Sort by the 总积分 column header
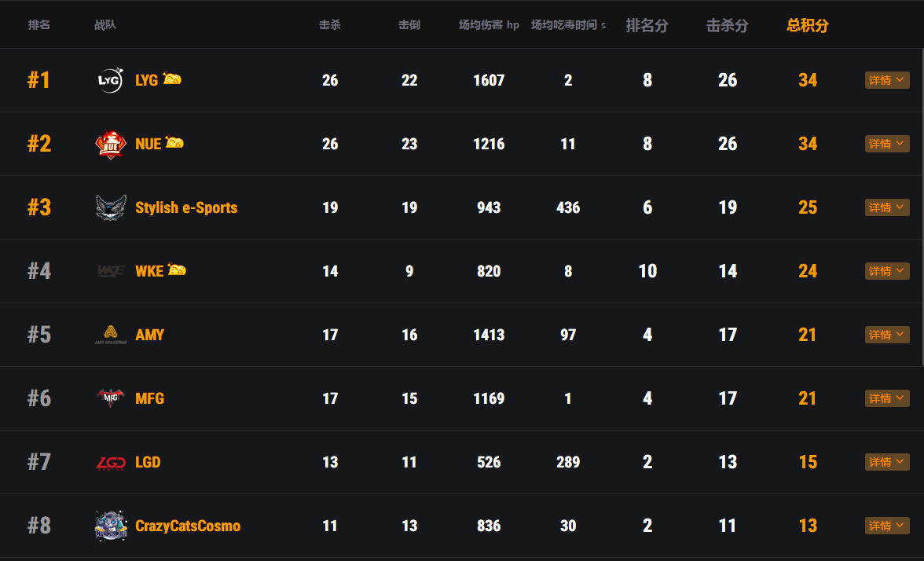Viewport: 924px width, 561px height. [x=808, y=25]
